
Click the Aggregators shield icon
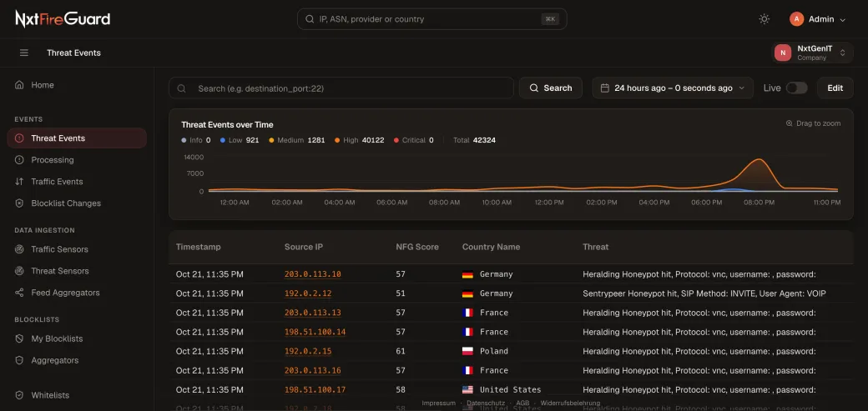coord(19,360)
